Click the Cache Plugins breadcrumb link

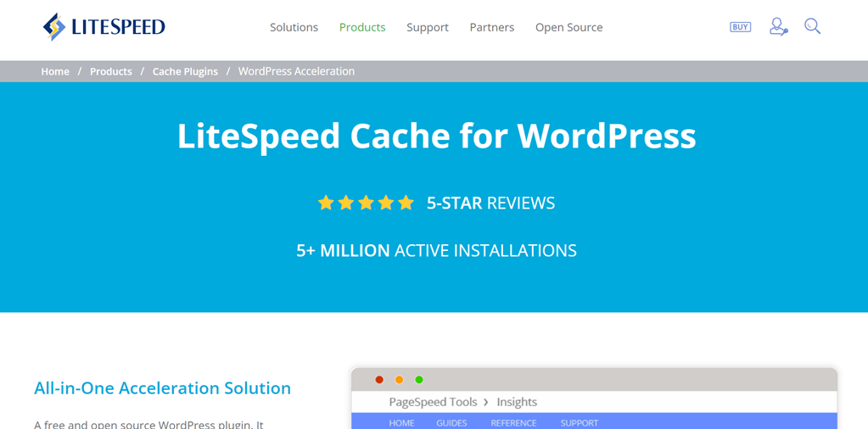(x=185, y=71)
